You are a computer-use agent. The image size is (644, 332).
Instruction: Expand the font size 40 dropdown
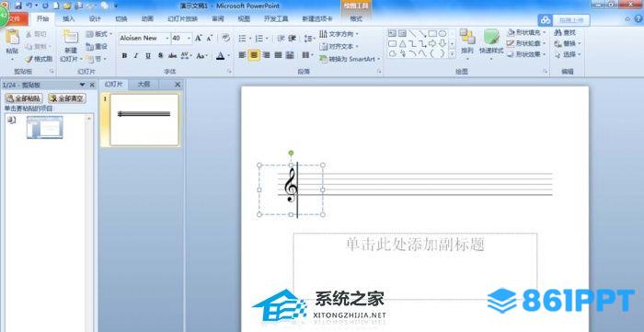coord(189,38)
